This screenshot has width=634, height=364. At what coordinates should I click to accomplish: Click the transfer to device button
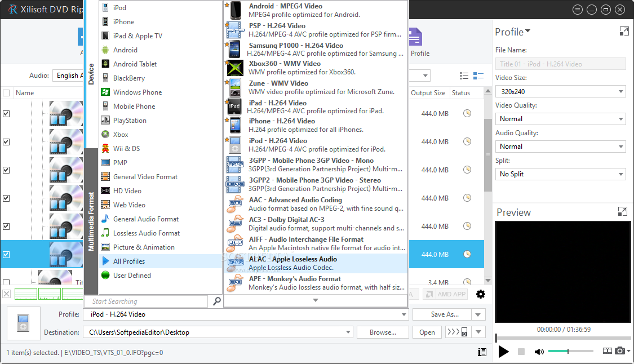tap(457, 332)
